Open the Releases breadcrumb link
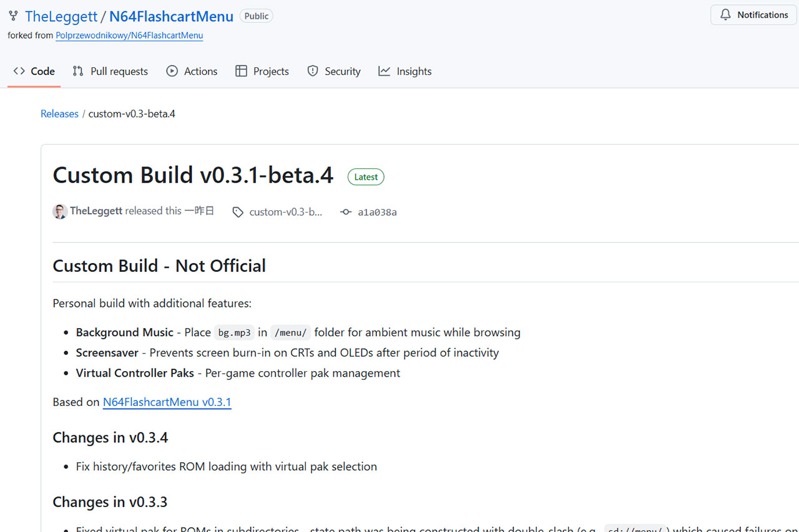This screenshot has width=799, height=532. coord(59,113)
